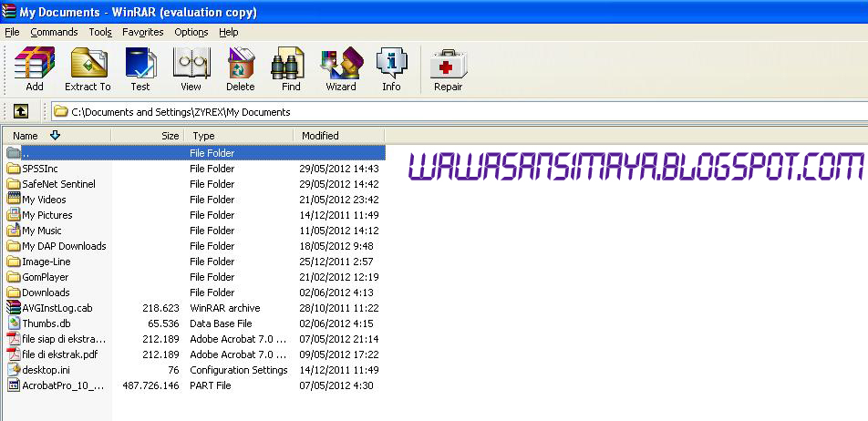Open the Commands menu

click(55, 32)
